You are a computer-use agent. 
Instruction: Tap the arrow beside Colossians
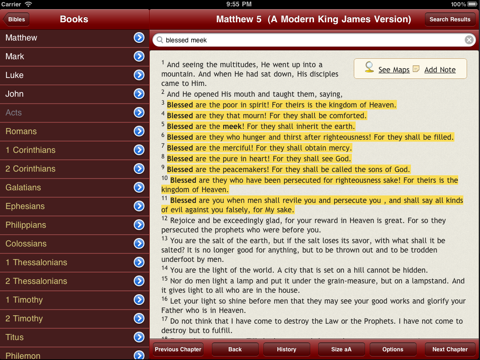pyautogui.click(x=139, y=243)
